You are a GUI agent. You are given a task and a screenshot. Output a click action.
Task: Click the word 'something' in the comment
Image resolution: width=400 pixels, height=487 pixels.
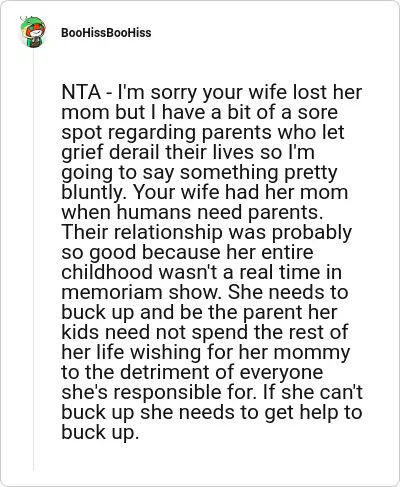pyautogui.click(x=229, y=174)
